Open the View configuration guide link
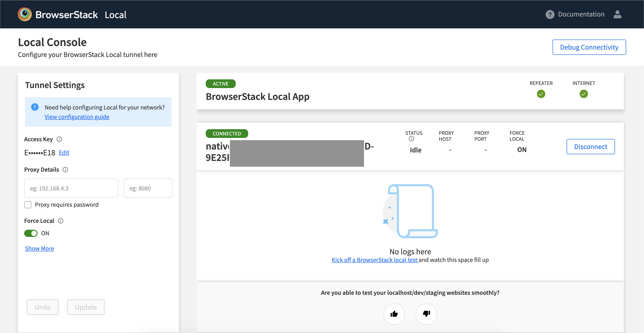Screen dimensions: 644x333 click(77, 117)
